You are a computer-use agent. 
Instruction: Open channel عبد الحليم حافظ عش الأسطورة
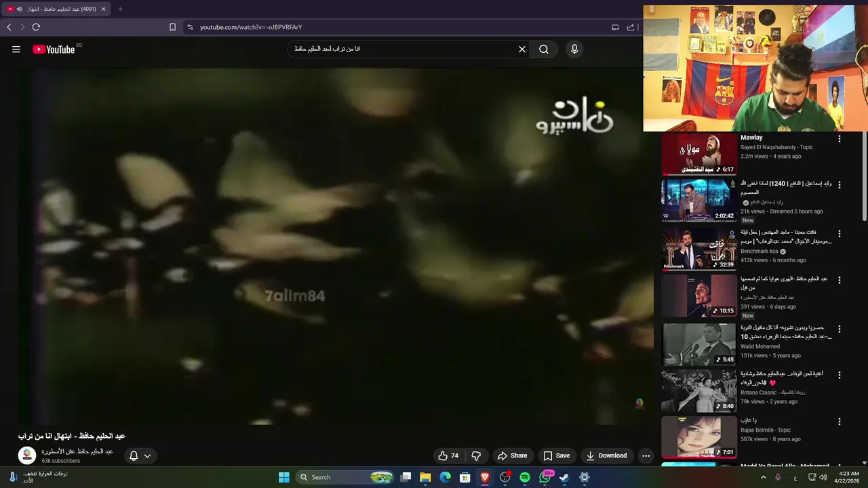point(77,451)
